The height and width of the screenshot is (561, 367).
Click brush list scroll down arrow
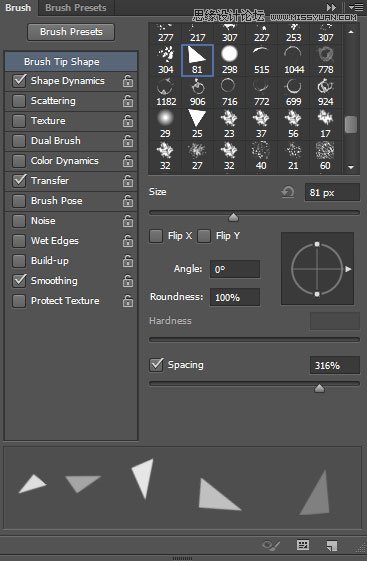(351, 167)
